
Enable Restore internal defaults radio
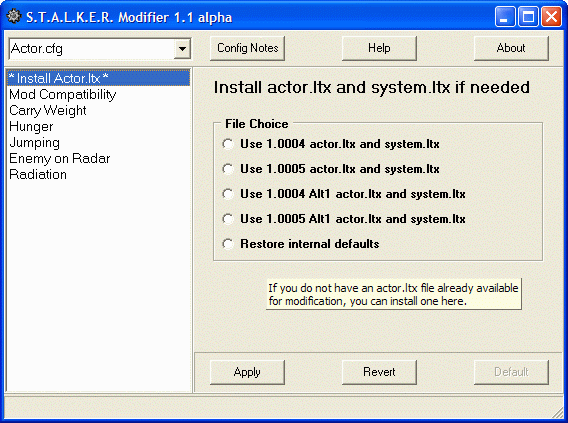228,244
